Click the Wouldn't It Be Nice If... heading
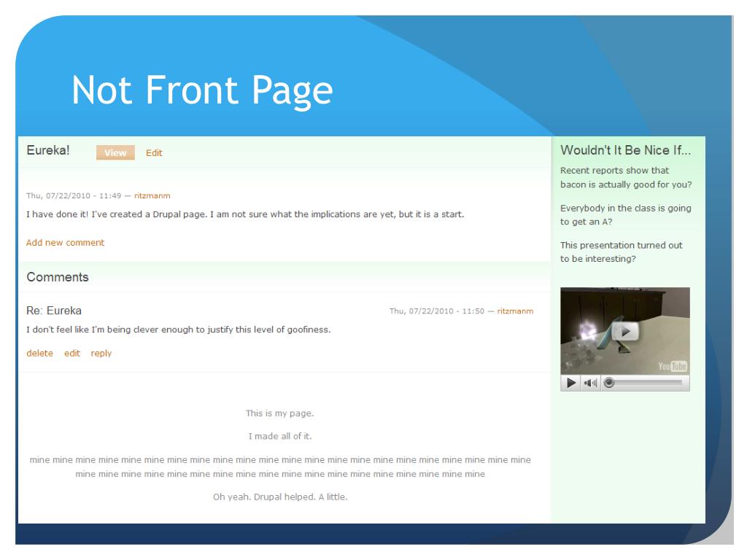Viewport: 747px width, 560px height. (625, 150)
